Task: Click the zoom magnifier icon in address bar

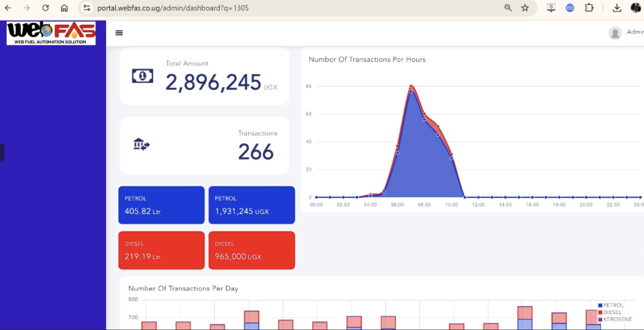Action: pyautogui.click(x=508, y=8)
